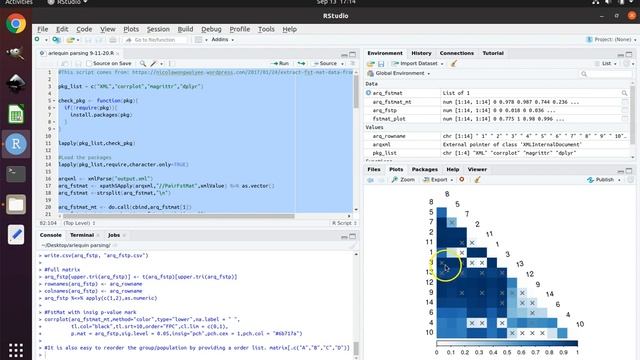This screenshot has height=360, width=640.
Task: Click the New Project icon in the toolbar
Action: click(56, 40)
